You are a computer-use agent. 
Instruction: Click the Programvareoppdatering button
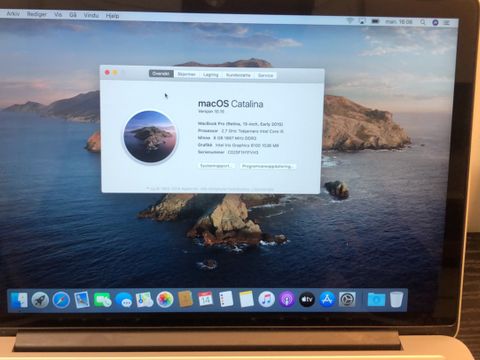(x=267, y=166)
